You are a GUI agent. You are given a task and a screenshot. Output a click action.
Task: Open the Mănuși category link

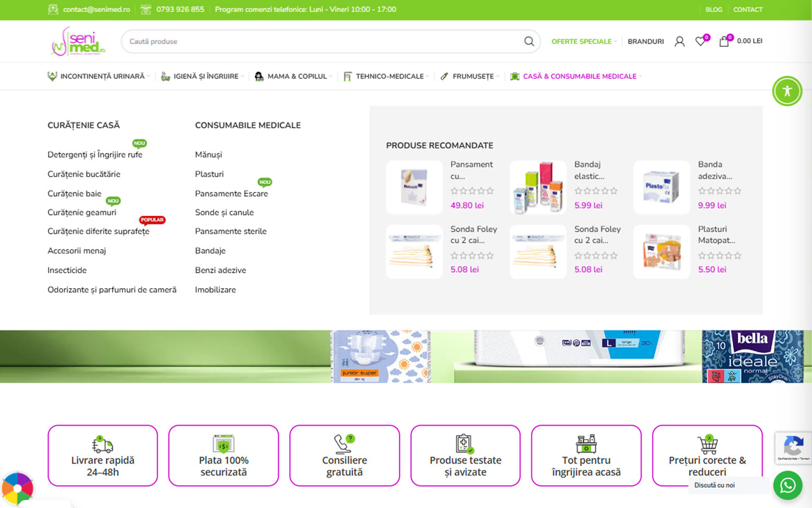click(x=208, y=155)
